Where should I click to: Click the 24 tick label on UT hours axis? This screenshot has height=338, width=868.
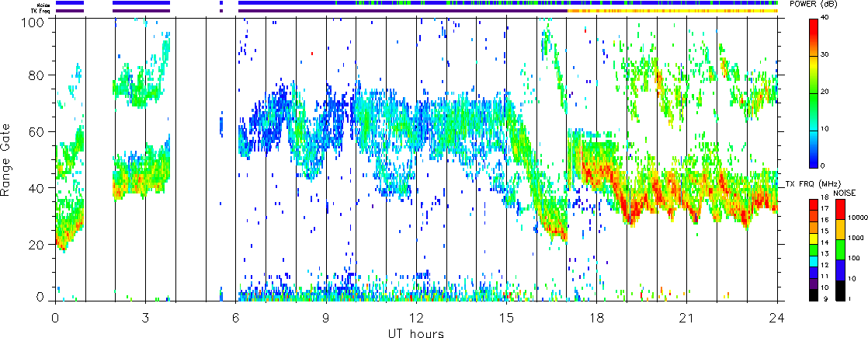(777, 318)
